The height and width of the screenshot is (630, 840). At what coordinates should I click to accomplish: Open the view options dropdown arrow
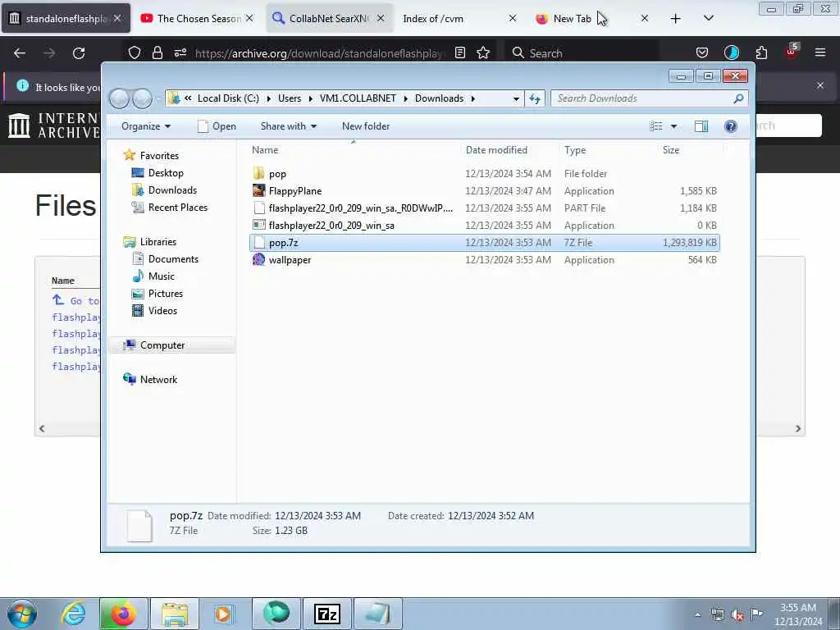pyautogui.click(x=674, y=126)
